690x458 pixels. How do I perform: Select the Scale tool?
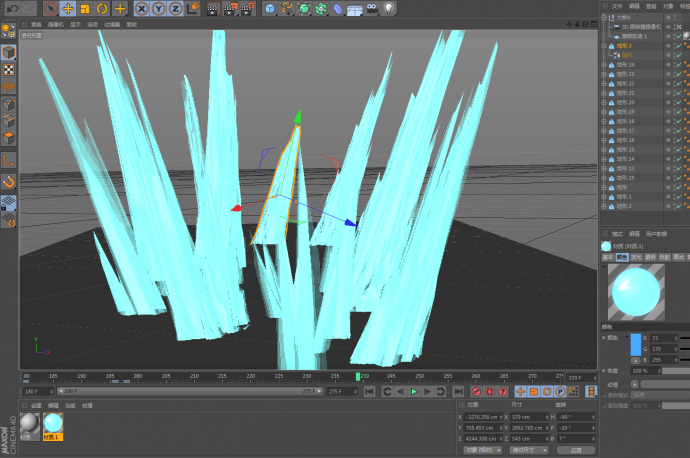pyautogui.click(x=85, y=8)
